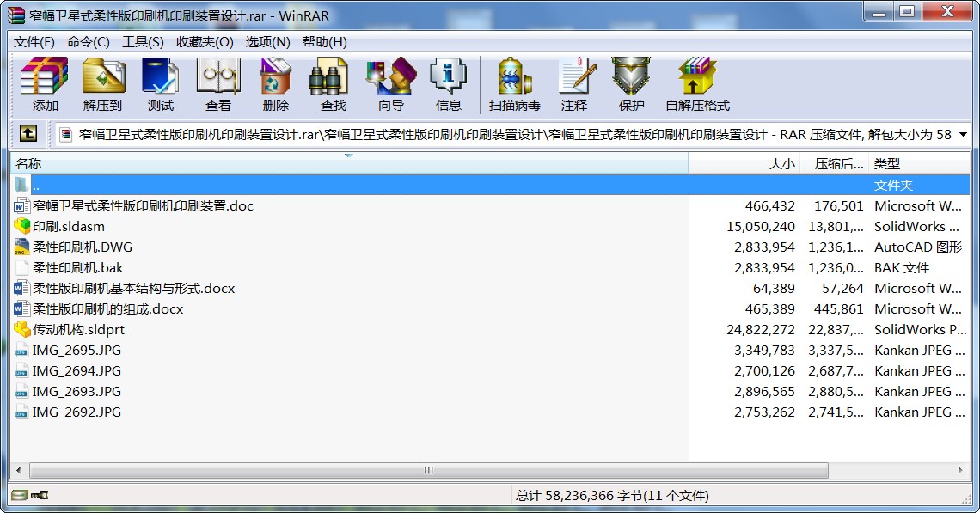The width and height of the screenshot is (980, 513).
Task: Click the Add (添加) toolbar icon
Action: tap(45, 76)
